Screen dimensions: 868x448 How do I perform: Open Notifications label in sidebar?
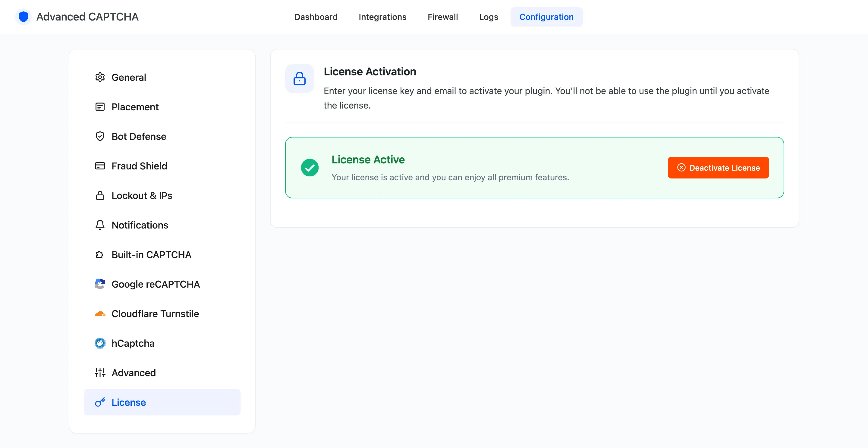[x=140, y=225]
